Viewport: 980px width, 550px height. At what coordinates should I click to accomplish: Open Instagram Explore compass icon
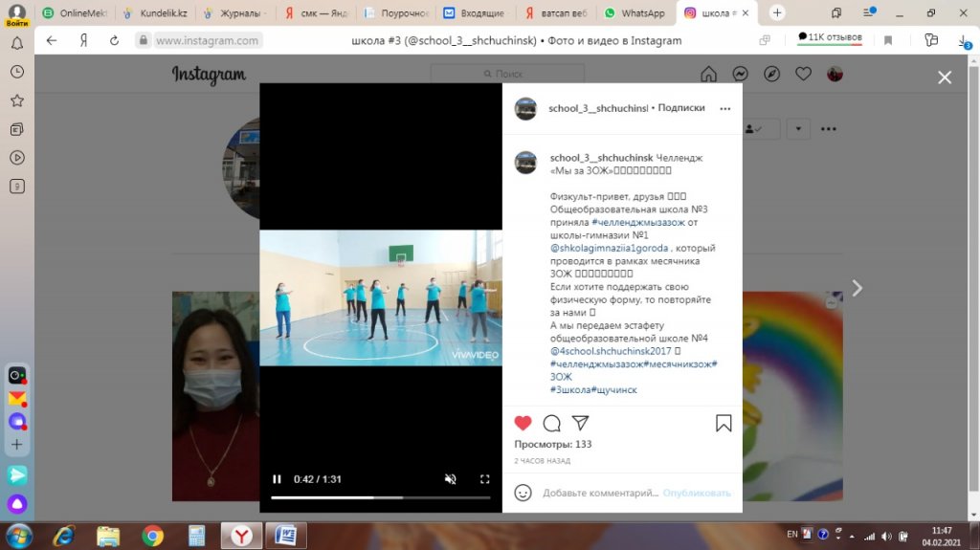[x=772, y=75]
